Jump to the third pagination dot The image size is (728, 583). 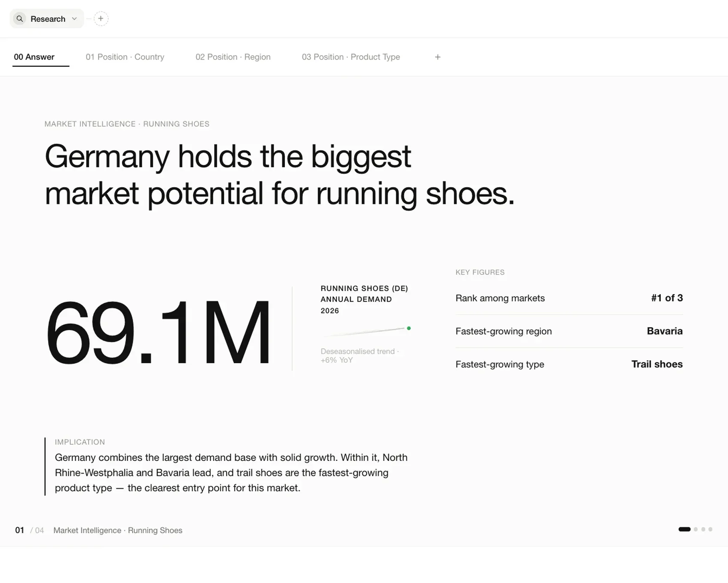tap(703, 529)
